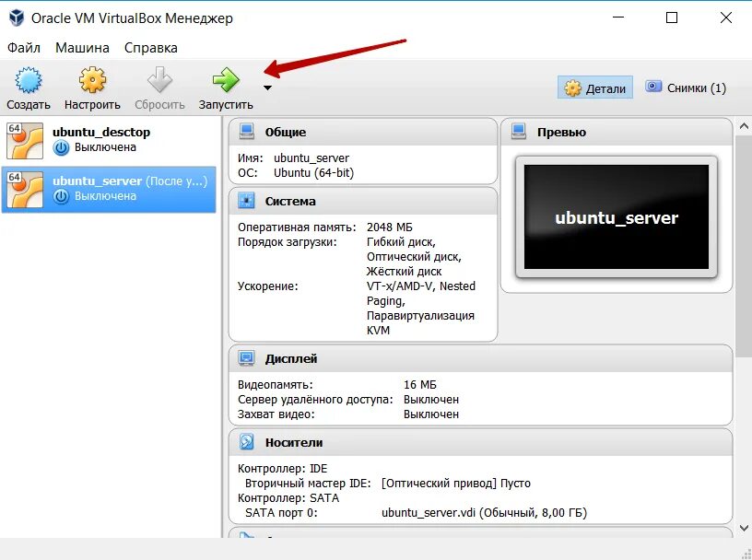
Task: Click the Носители section header
Action: 480,442
